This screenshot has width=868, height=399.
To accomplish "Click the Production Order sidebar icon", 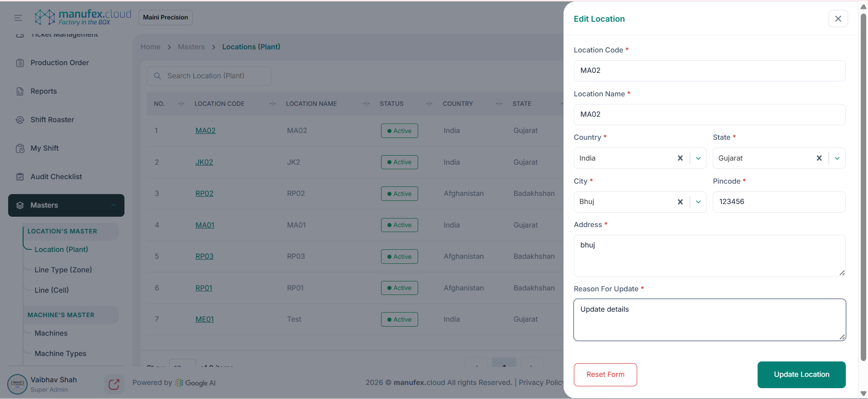I will click(x=20, y=63).
